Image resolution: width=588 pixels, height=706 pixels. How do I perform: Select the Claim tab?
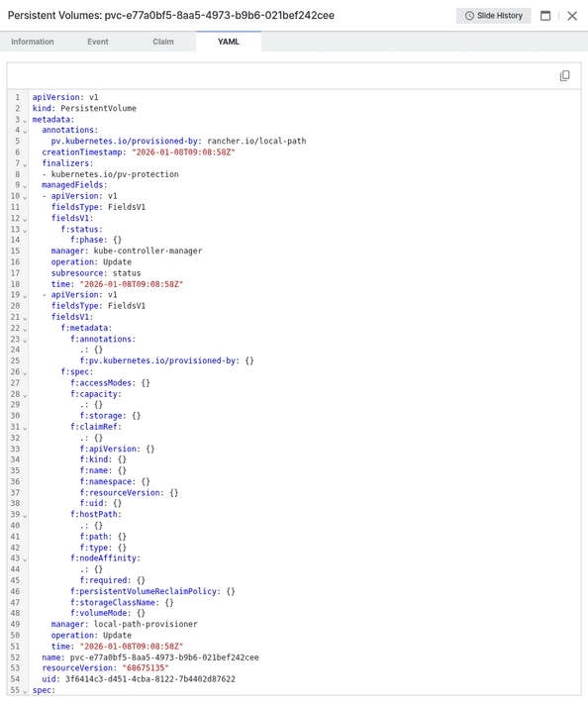[x=163, y=42]
